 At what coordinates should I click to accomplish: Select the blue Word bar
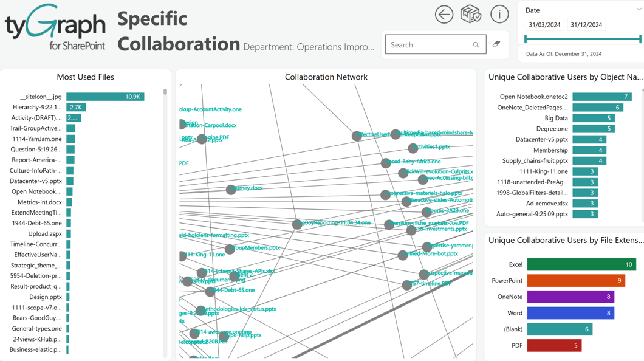click(571, 313)
